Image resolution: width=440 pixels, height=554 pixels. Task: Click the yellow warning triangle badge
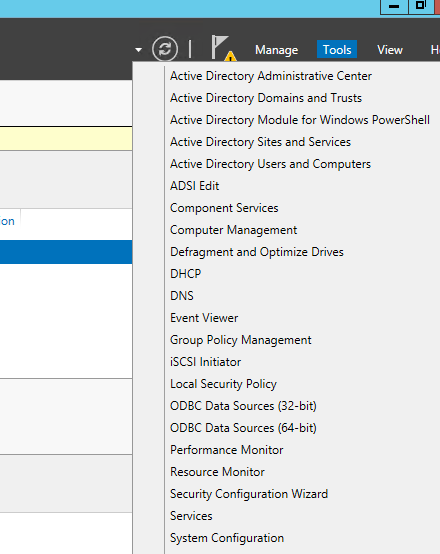[x=230, y=57]
